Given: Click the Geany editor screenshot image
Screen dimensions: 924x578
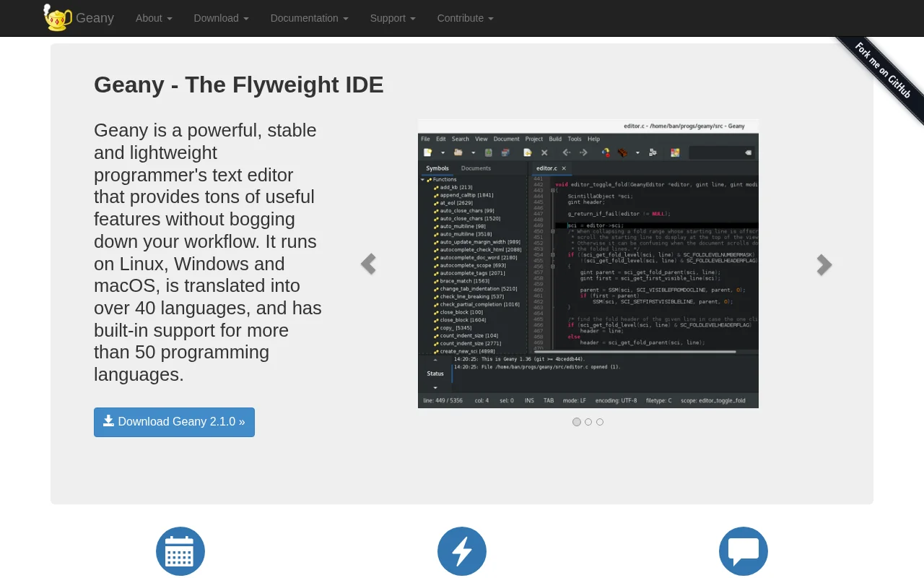Looking at the screenshot, I should coord(588,264).
